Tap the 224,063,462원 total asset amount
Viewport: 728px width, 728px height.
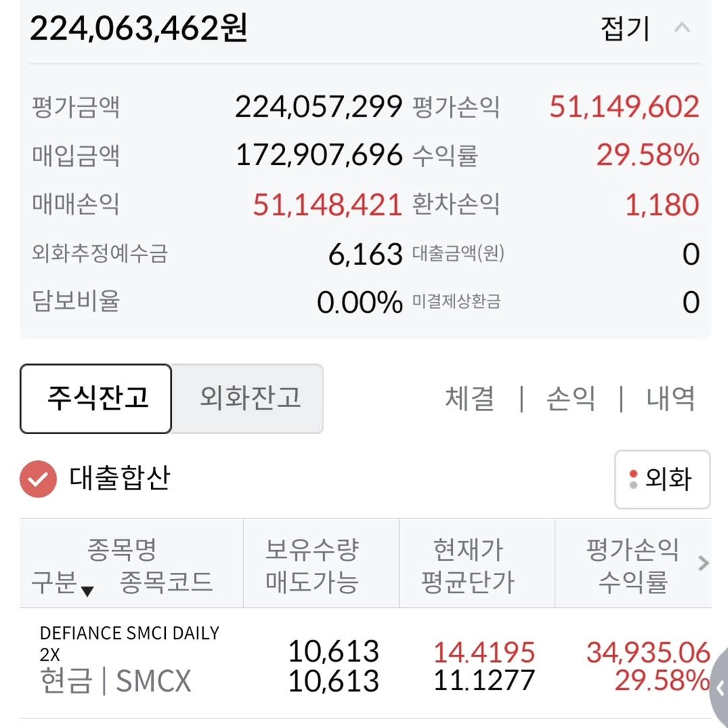[x=139, y=28]
